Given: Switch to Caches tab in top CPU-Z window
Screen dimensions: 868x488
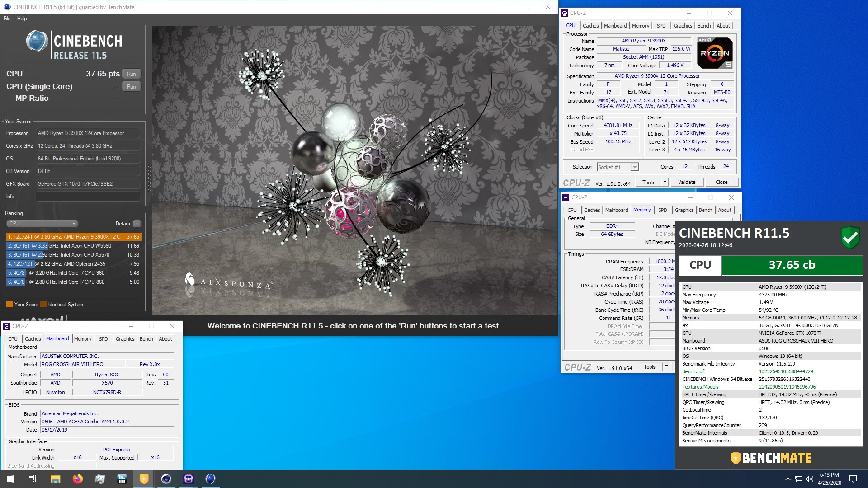Looking at the screenshot, I should coord(590,26).
